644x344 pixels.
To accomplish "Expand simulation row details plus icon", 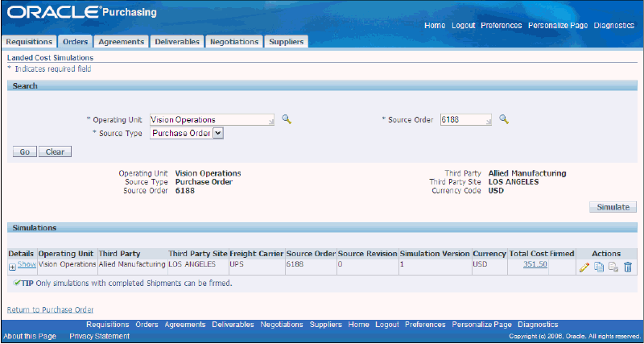I will coord(12,267).
